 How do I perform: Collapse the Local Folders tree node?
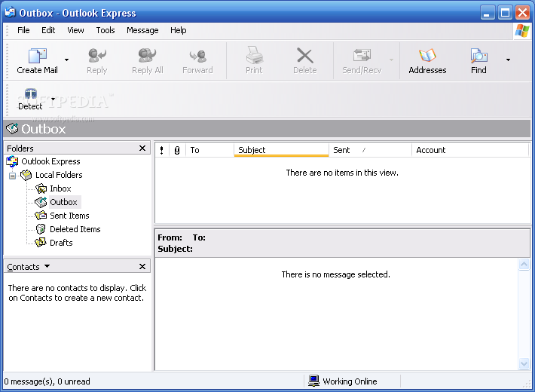(x=12, y=176)
